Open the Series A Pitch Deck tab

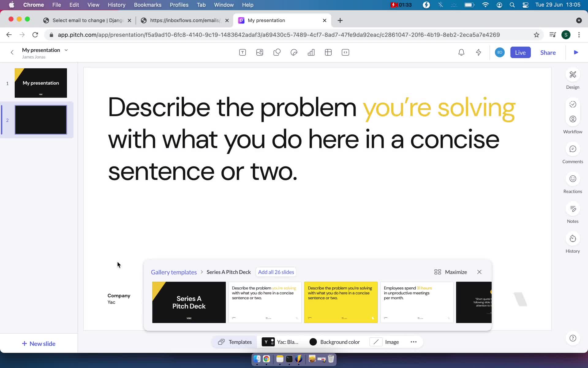click(x=228, y=272)
